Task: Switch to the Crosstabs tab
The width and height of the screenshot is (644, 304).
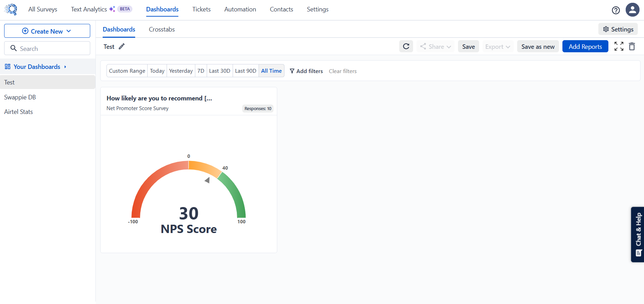Action: [162, 29]
